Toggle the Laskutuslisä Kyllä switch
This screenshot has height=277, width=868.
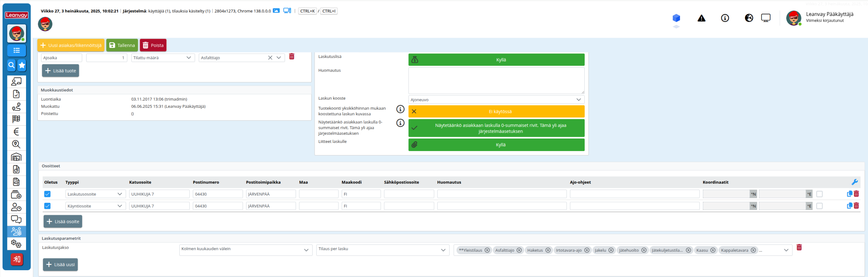tap(496, 60)
